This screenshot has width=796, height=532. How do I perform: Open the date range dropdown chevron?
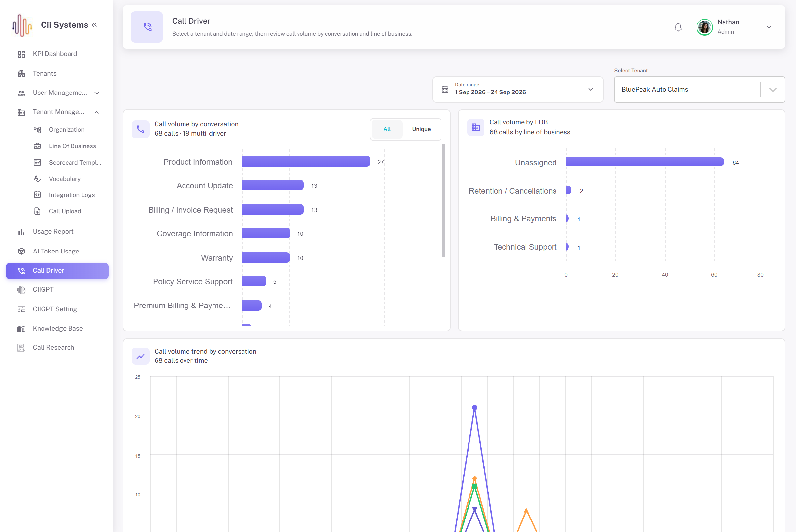point(591,90)
